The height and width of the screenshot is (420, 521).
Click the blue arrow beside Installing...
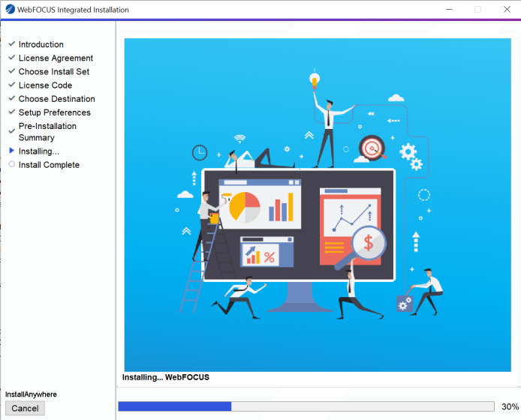click(11, 151)
